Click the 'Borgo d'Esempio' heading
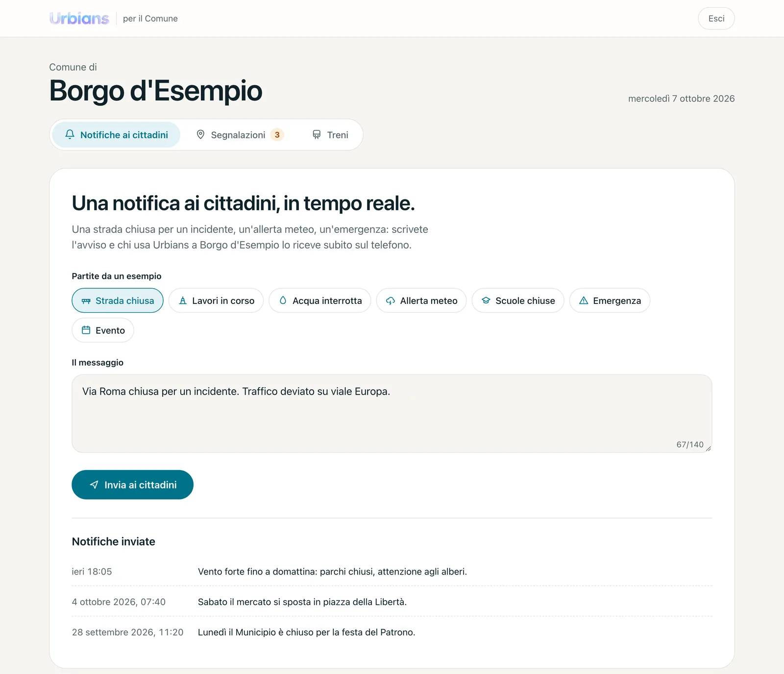The image size is (784, 674). click(156, 91)
